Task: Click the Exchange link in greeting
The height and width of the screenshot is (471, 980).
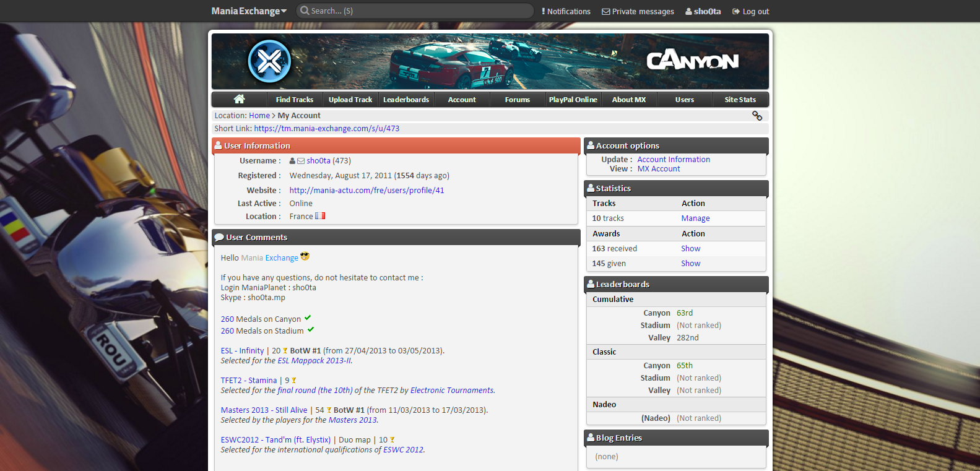Action: click(x=282, y=258)
